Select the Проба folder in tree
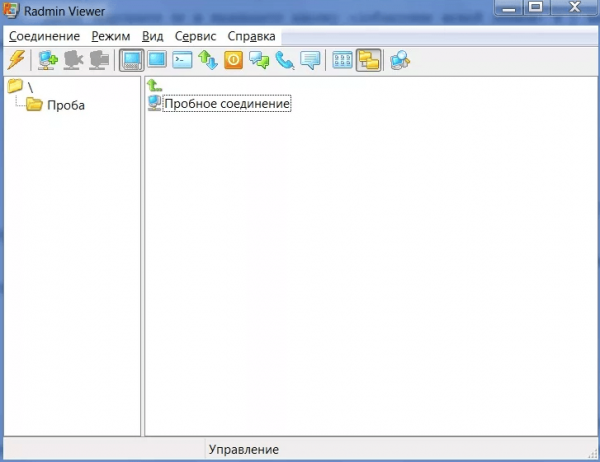This screenshot has width=600, height=462. pos(55,104)
